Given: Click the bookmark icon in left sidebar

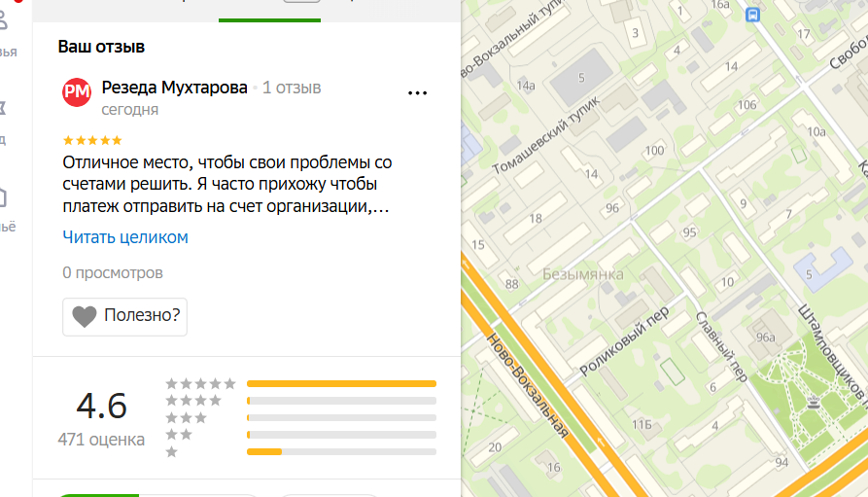Looking at the screenshot, I should [2, 108].
